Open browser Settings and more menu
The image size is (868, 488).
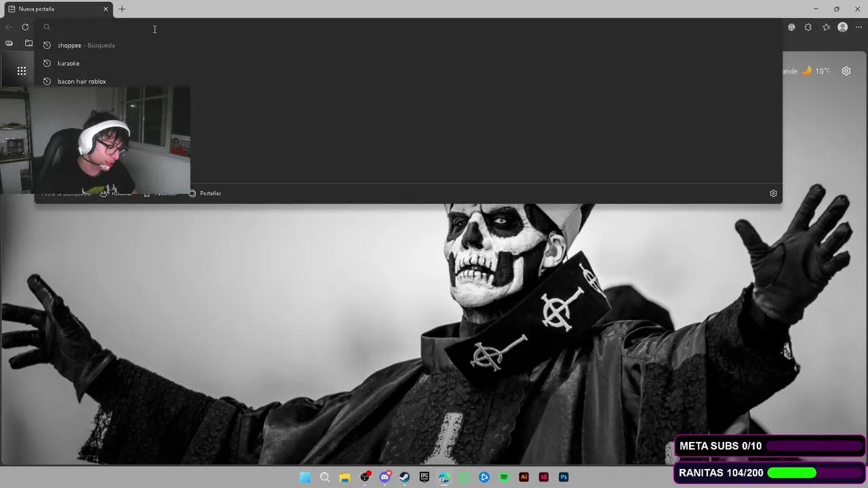click(859, 27)
